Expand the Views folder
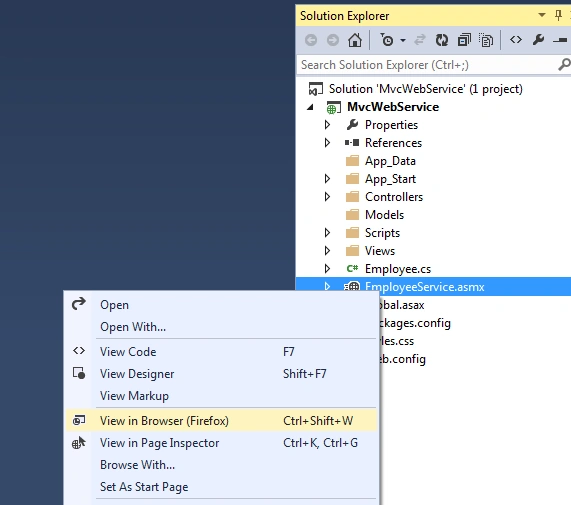The height and width of the screenshot is (505, 571). click(327, 251)
